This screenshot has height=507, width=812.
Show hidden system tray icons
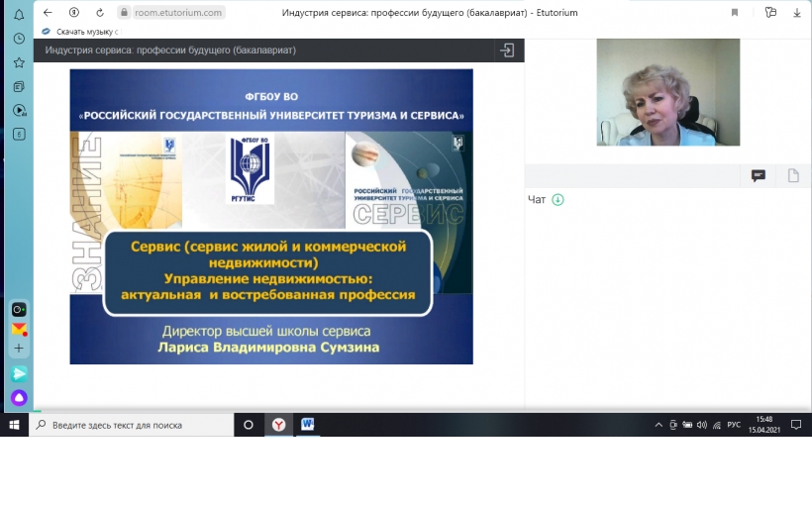(659, 425)
